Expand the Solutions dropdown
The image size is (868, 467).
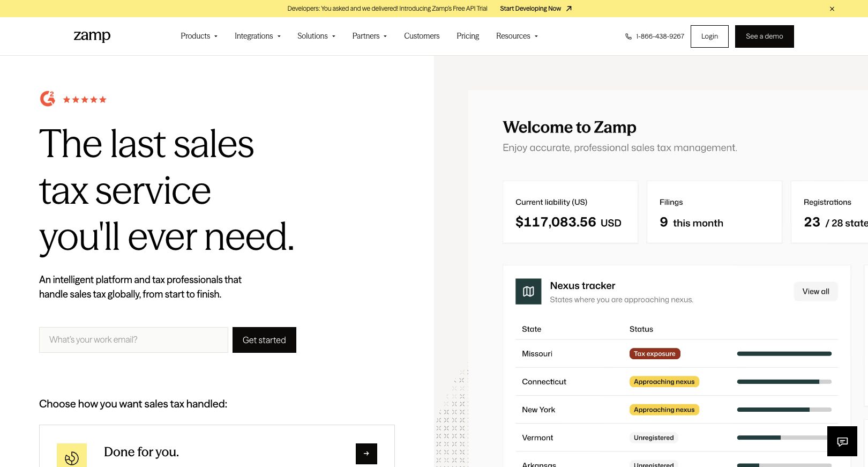click(x=317, y=36)
